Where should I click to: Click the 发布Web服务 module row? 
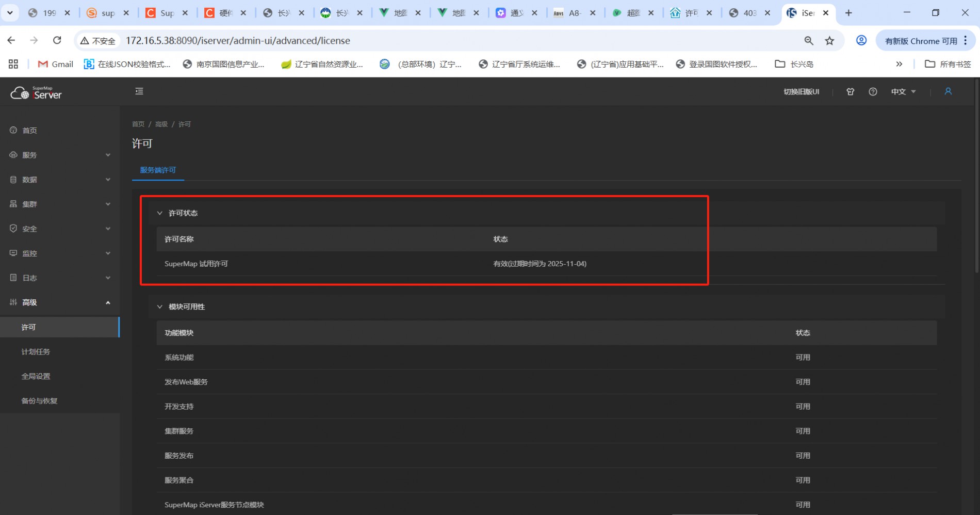(547, 382)
